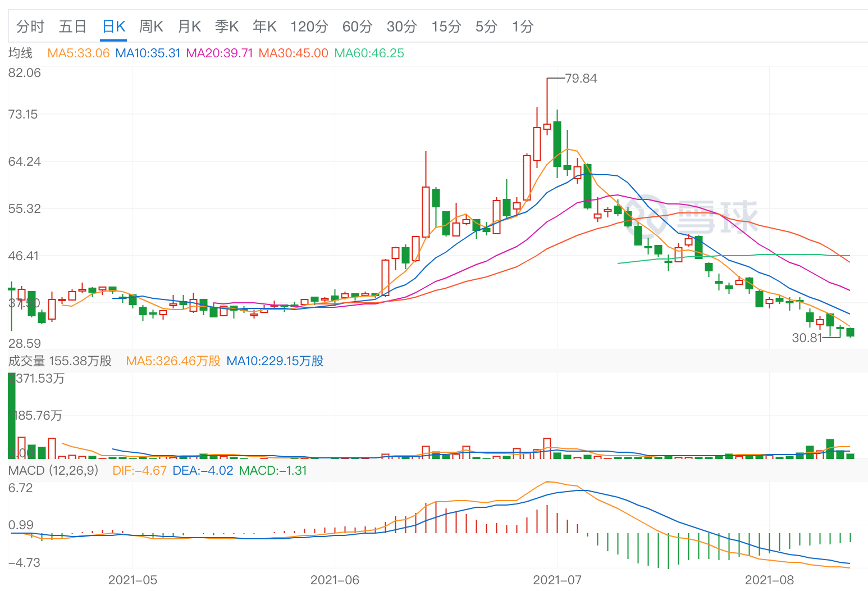This screenshot has width=868, height=591.
Task: Click the 成交量 155.38万股 volume label
Action: click(60, 361)
